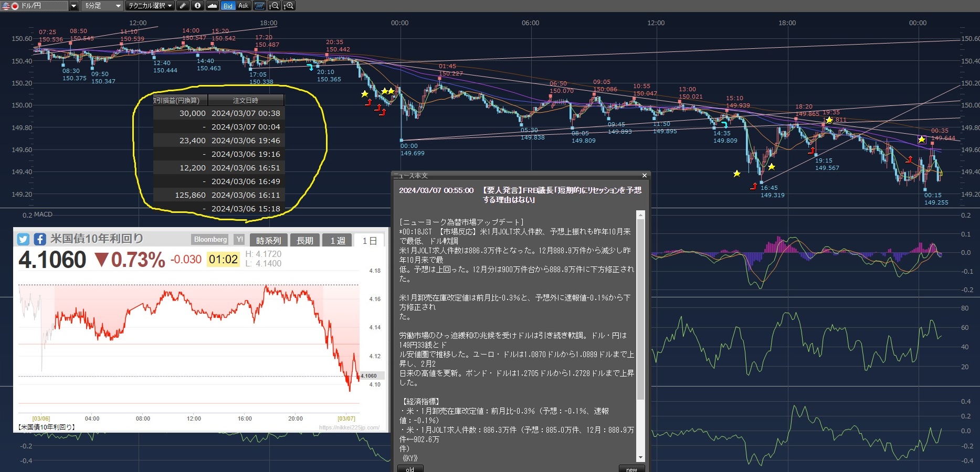Switch price display to Bid
Screen dimensions: 980x472
click(228, 6)
